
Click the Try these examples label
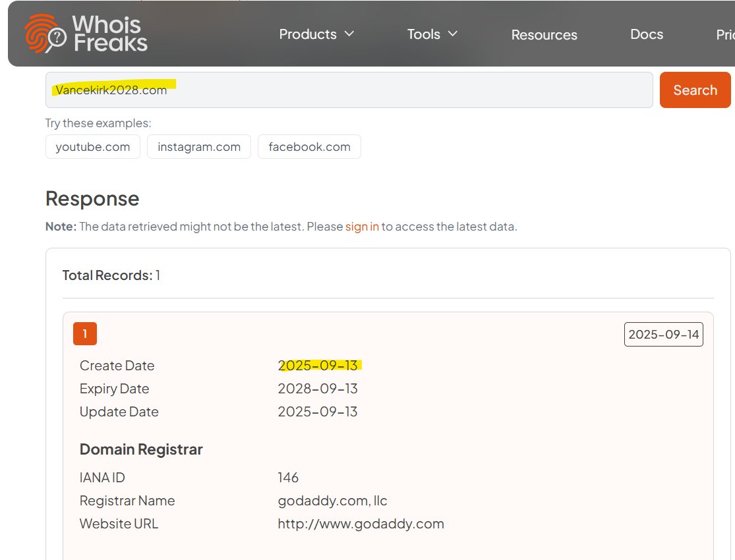coord(98,123)
